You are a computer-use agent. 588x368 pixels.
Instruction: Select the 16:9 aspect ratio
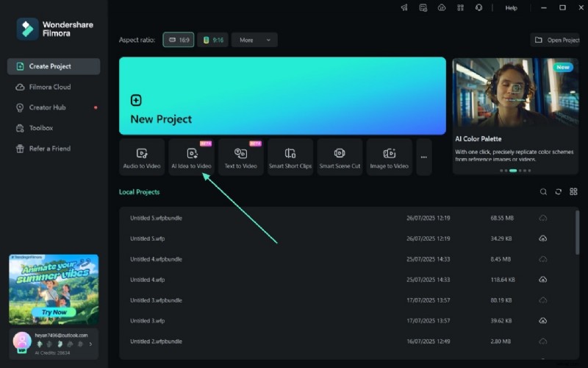(x=178, y=40)
